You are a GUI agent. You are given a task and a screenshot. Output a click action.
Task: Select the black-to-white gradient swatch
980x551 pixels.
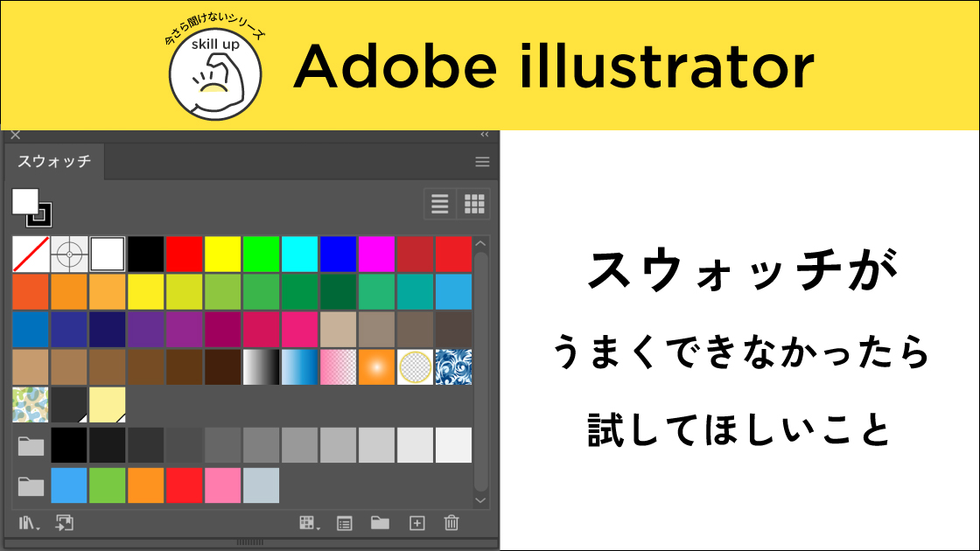pos(262,366)
